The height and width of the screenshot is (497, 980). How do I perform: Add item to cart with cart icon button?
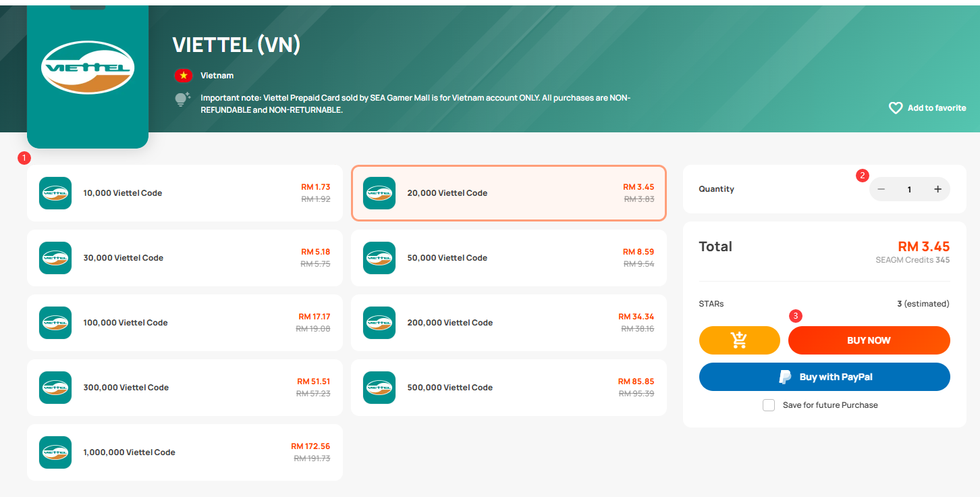click(740, 340)
